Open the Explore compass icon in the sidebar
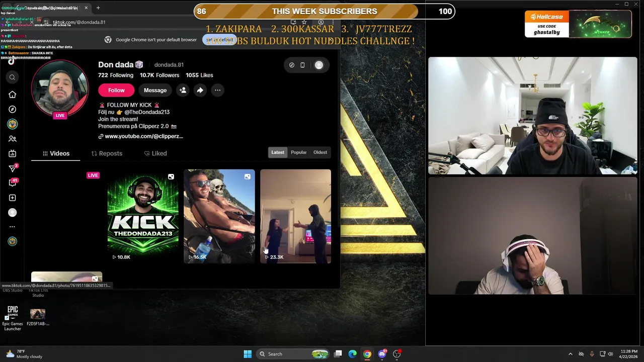Screen dimensions: 644x362 tap(13, 109)
